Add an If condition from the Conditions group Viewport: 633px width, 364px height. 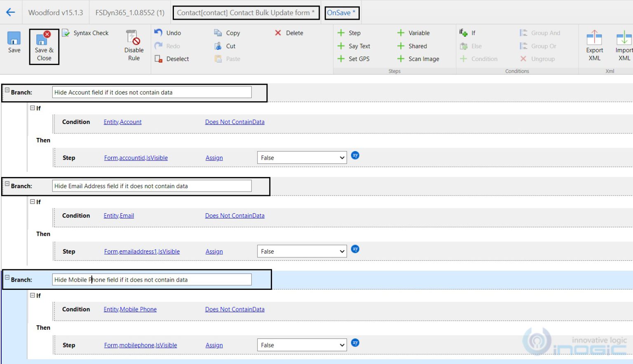pyautogui.click(x=468, y=33)
